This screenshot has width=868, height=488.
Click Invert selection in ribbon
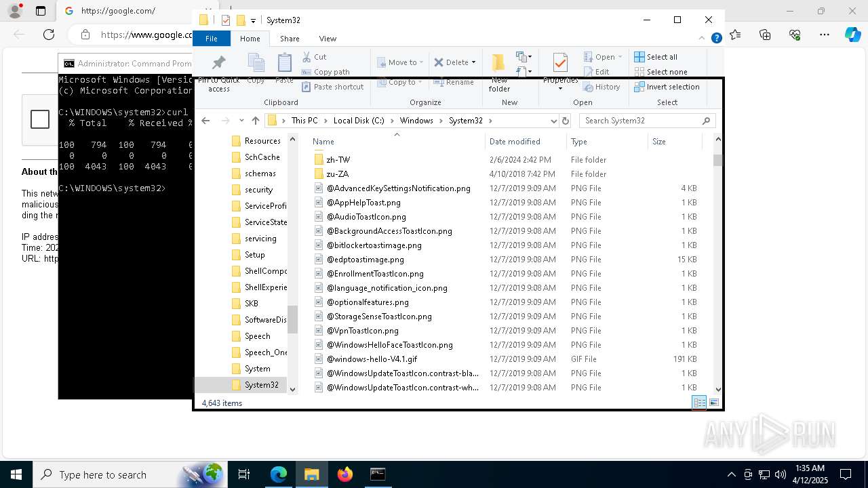[x=667, y=87]
